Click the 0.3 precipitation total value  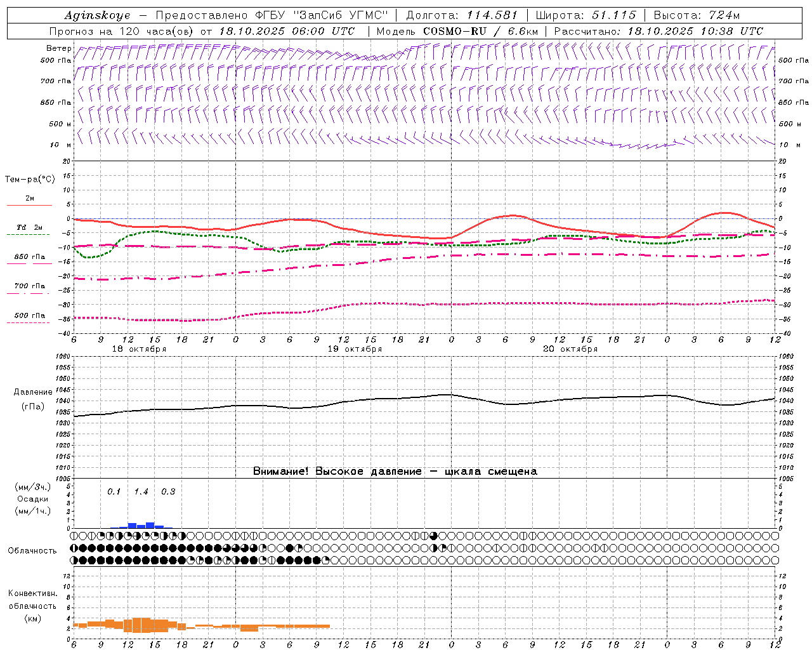pyautogui.click(x=167, y=491)
